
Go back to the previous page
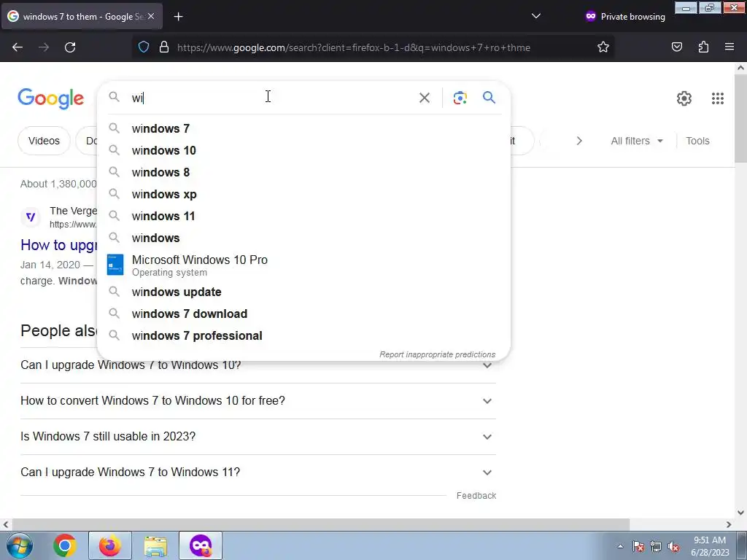[18, 47]
